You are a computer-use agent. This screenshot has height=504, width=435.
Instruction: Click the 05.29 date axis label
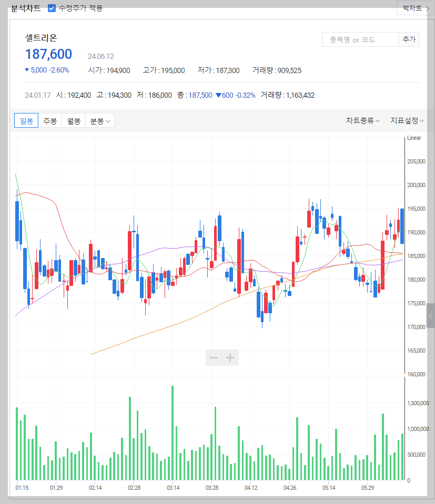pos(368,488)
